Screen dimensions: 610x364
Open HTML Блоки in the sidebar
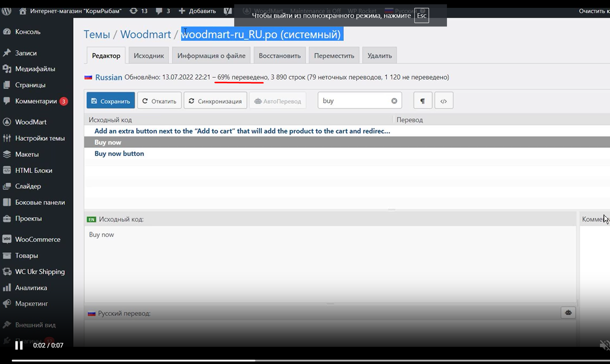point(34,171)
